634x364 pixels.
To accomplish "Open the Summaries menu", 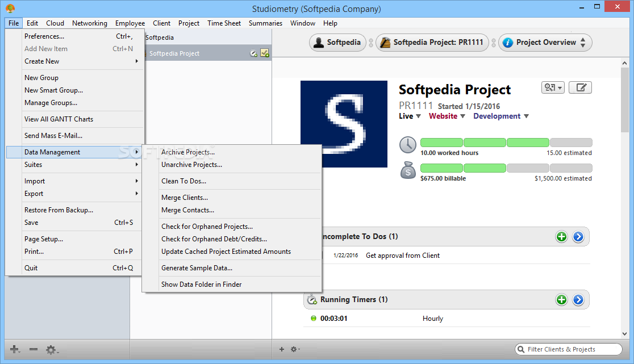I will [x=265, y=23].
